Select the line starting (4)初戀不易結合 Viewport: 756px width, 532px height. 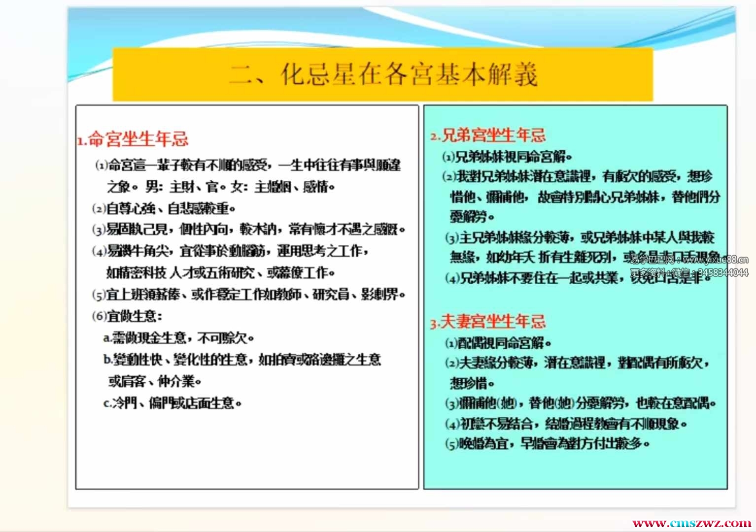pyautogui.click(x=566, y=424)
